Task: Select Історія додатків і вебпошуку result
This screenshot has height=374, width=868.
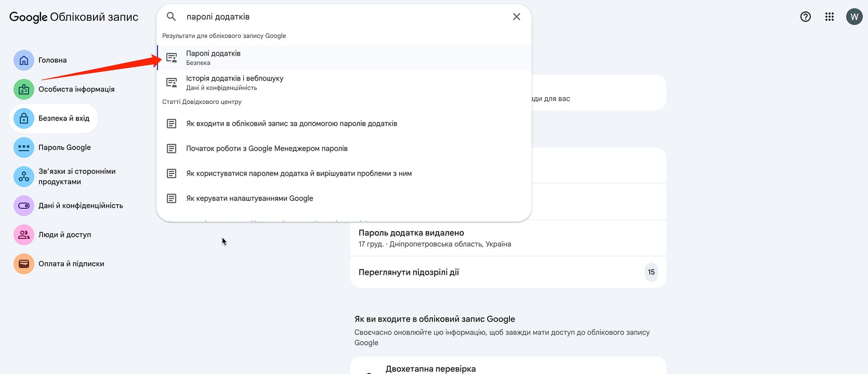Action: tap(234, 82)
